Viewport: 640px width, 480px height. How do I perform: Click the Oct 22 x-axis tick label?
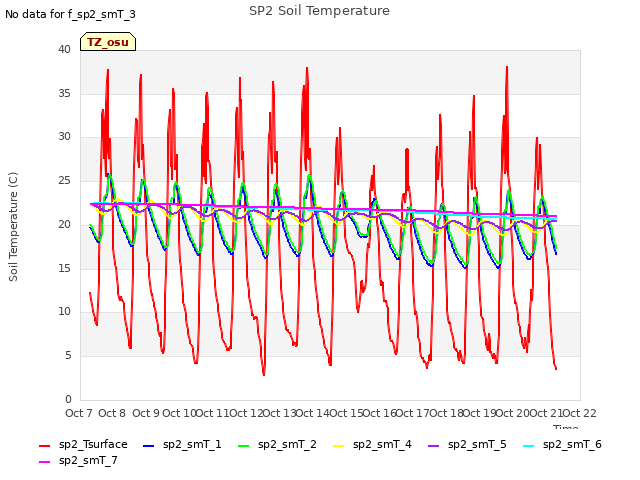[x=580, y=413]
